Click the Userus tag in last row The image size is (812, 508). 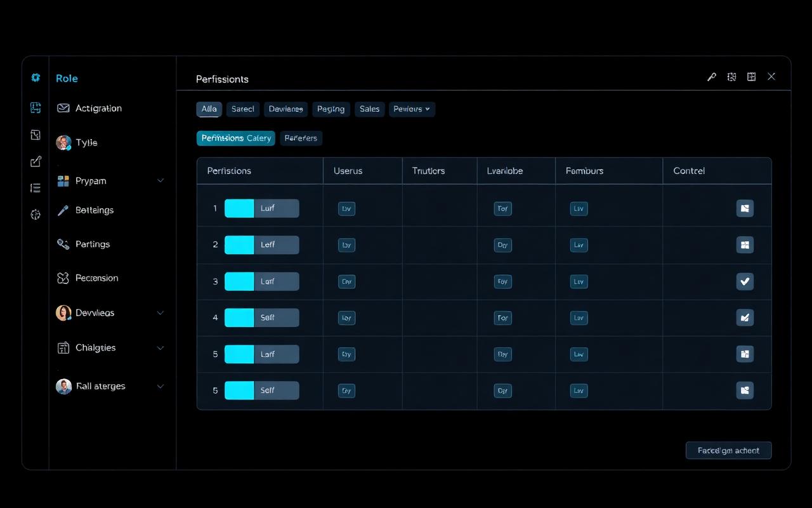(x=346, y=391)
